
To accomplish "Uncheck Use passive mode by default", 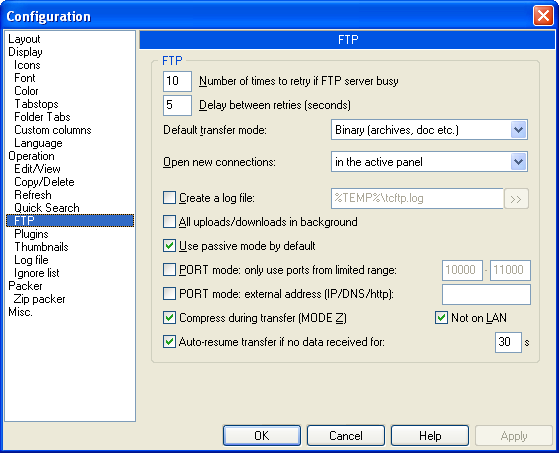I will (169, 246).
